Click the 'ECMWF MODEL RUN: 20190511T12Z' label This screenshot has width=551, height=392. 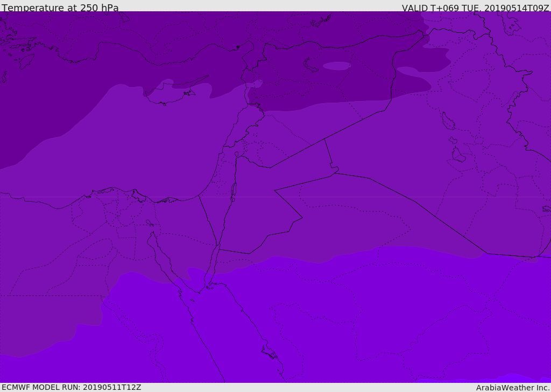pyautogui.click(x=72, y=387)
